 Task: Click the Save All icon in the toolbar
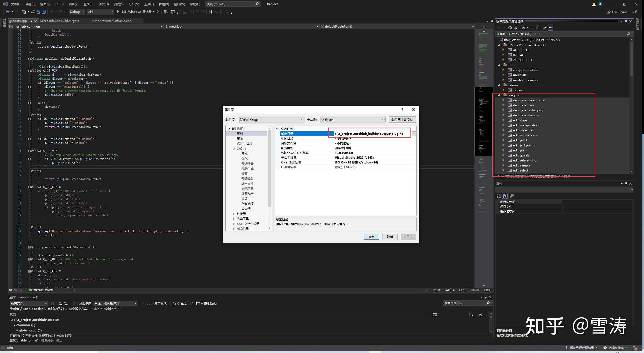pos(44,12)
